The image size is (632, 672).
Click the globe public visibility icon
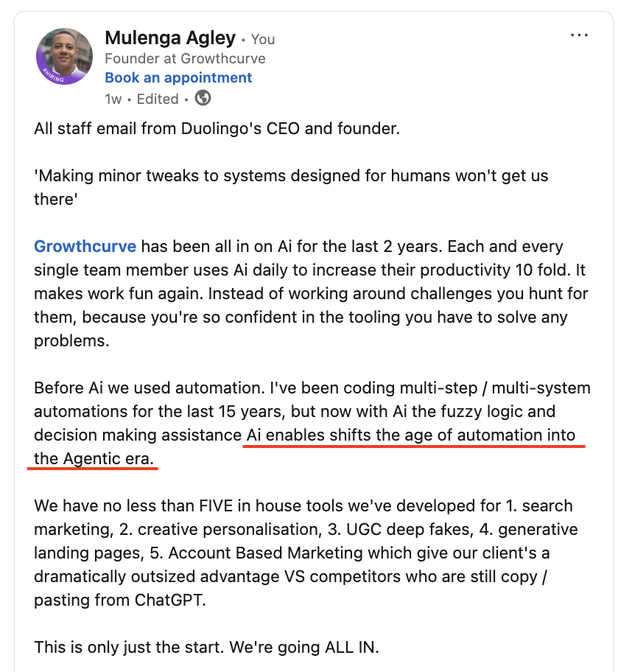(x=203, y=98)
